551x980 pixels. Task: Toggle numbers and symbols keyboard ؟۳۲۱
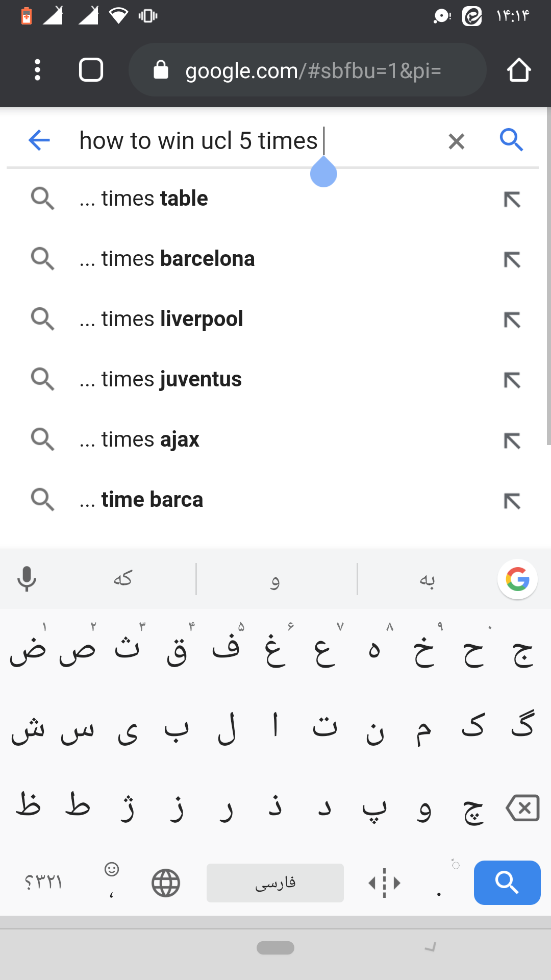pos(43,882)
